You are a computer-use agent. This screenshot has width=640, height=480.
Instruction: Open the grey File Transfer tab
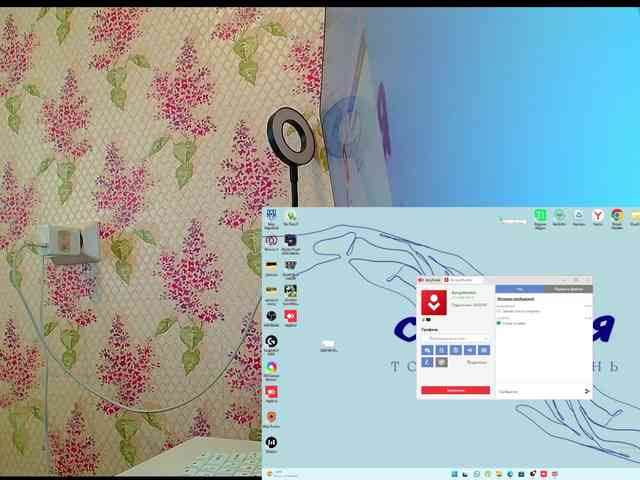568,289
